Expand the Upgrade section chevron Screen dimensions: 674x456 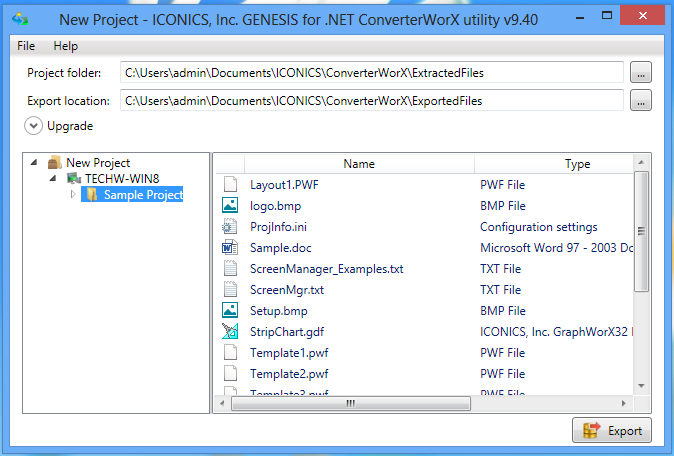coord(34,126)
